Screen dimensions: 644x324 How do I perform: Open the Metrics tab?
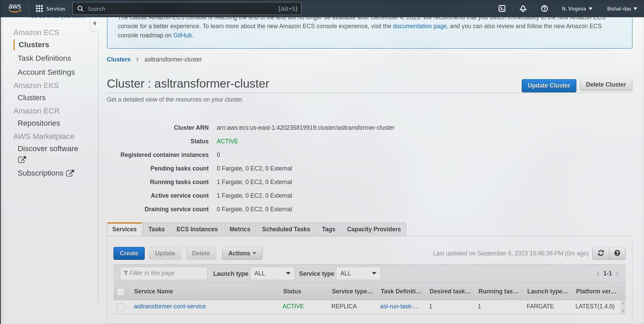239,229
